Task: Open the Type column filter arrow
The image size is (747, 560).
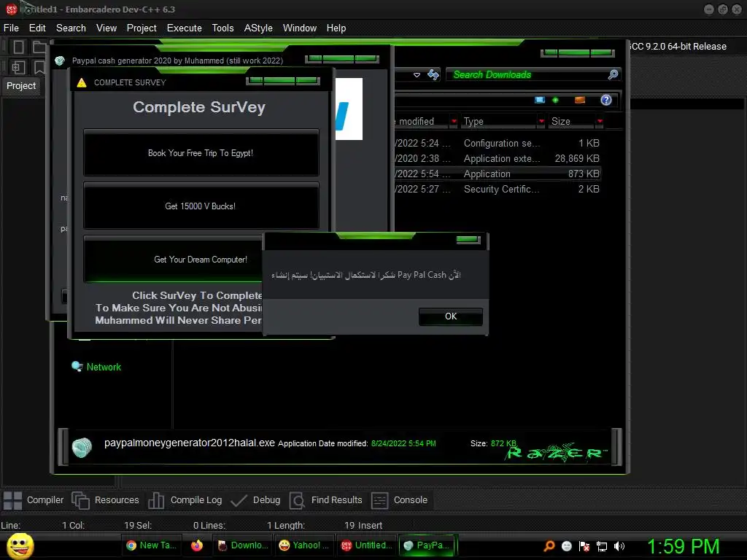Action: pyautogui.click(x=541, y=122)
